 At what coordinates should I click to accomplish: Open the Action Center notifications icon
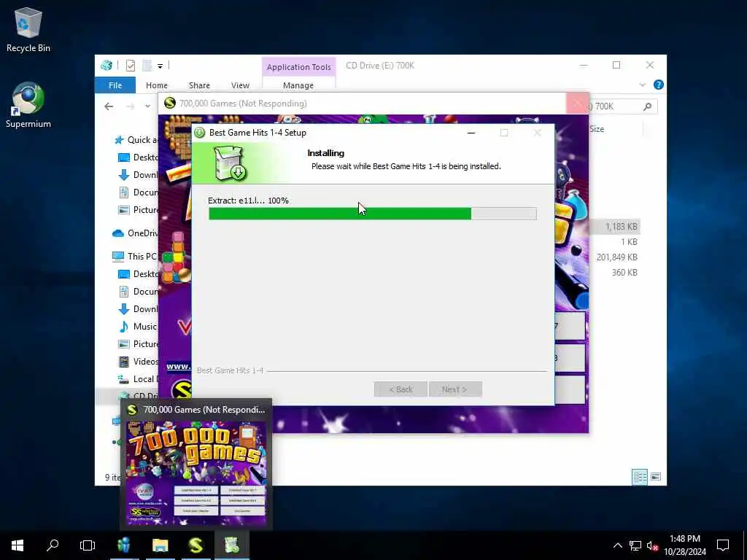click(x=723, y=545)
